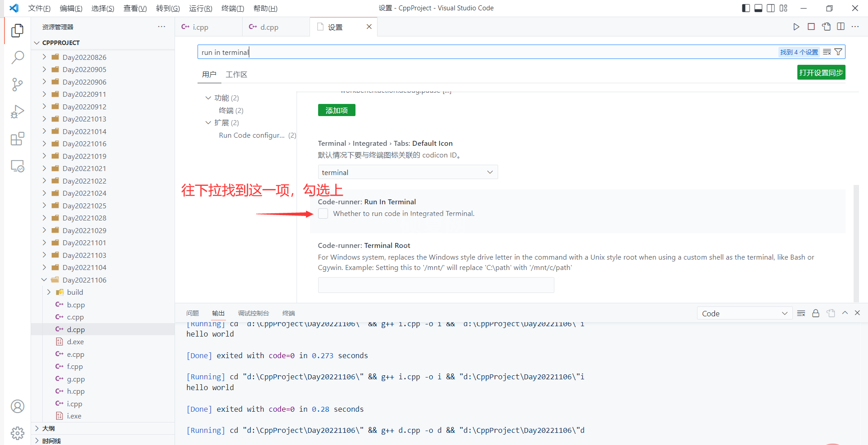Toggle bottom panel layout icon
The width and height of the screenshot is (868, 445).
[x=758, y=8]
